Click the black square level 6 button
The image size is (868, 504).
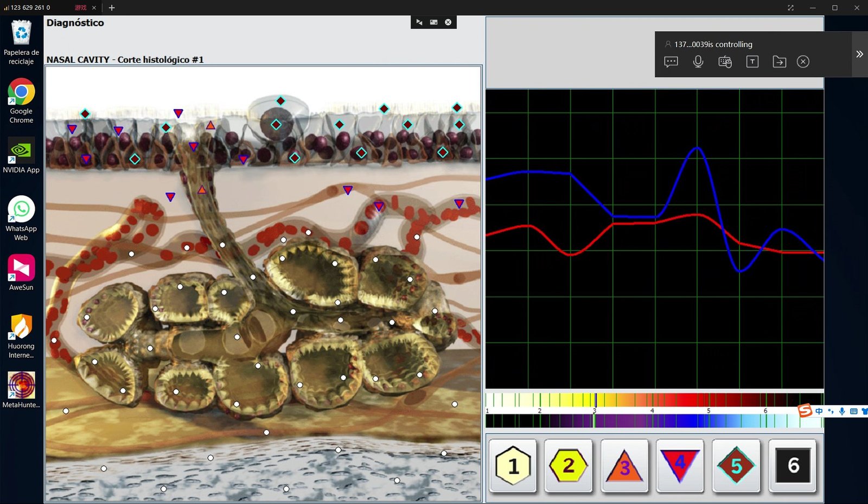(793, 465)
